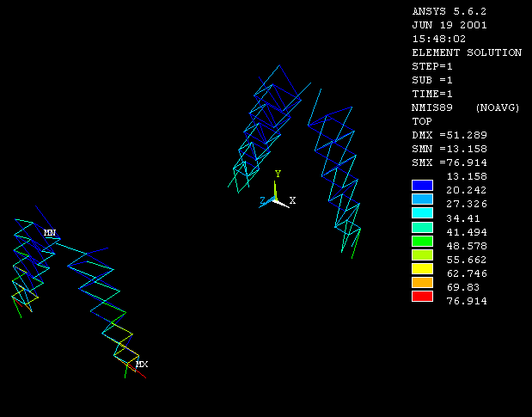Click the SMN =13.158 value

(449, 149)
